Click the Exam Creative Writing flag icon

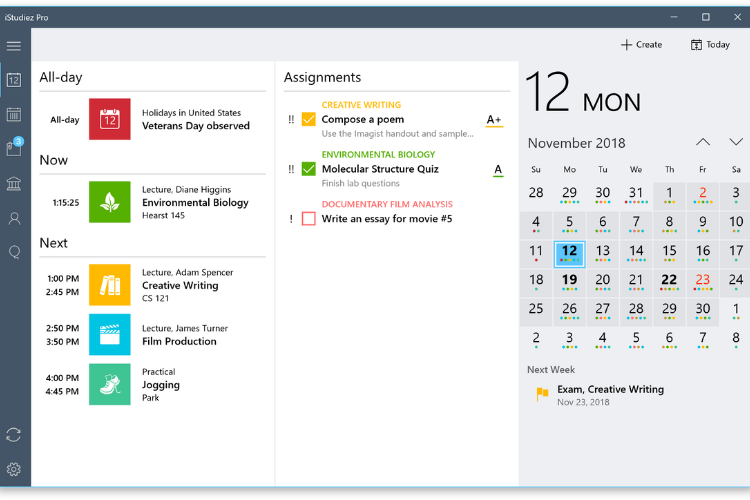542,394
